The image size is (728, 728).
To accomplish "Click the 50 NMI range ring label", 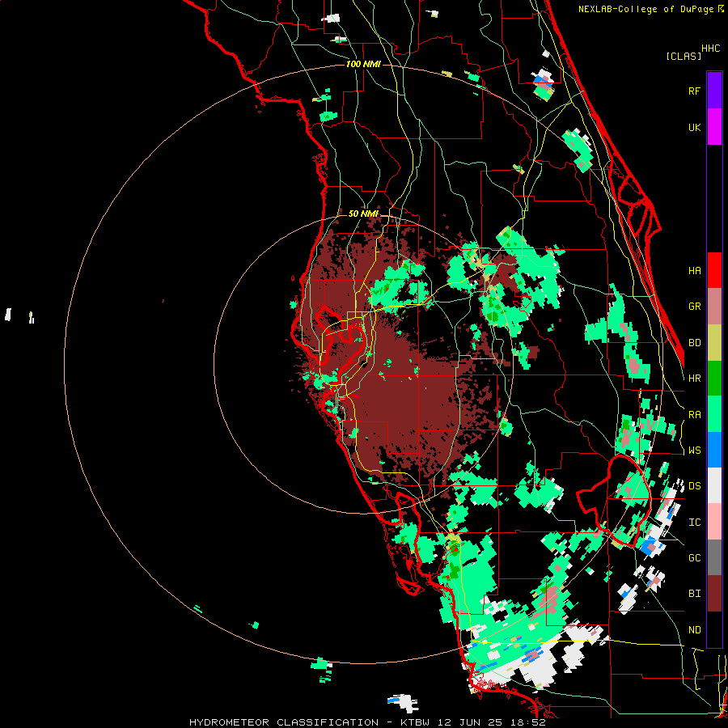I will coord(363,214).
